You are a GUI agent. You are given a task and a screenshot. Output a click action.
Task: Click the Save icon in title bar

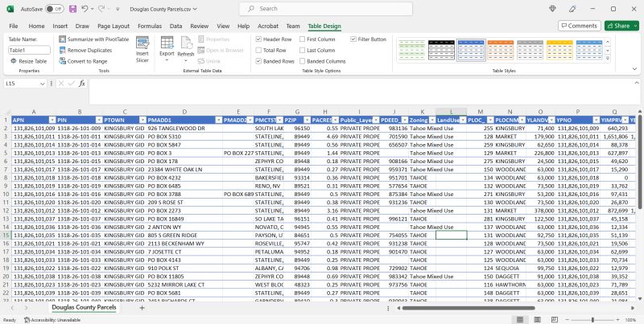coord(72,9)
